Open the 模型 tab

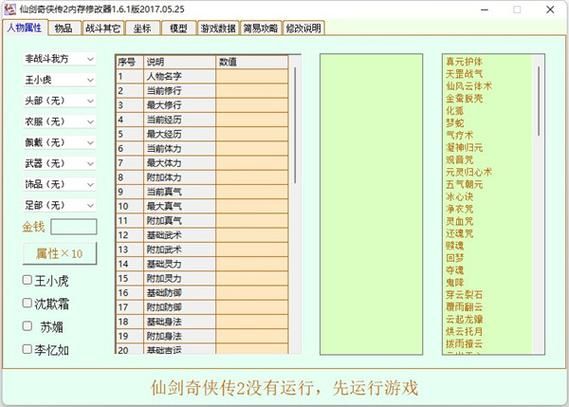click(179, 28)
